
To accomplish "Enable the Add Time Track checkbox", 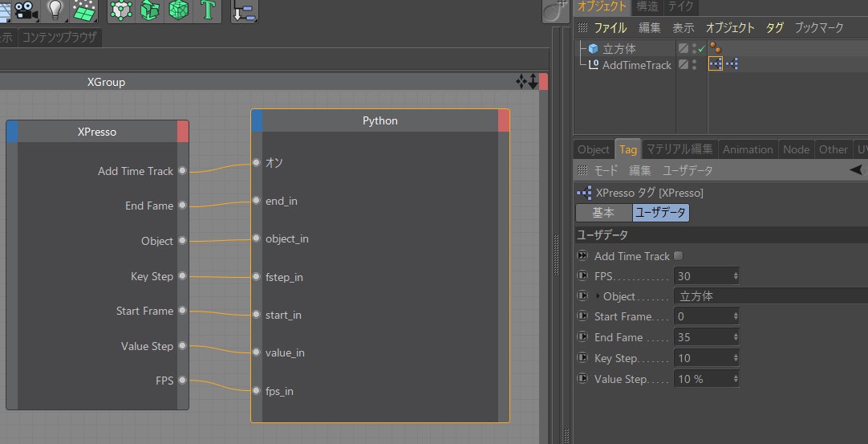I will tap(679, 256).
